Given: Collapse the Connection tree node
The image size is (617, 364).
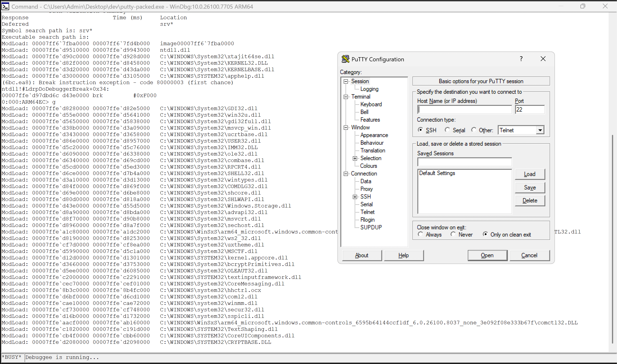Looking at the screenshot, I should [346, 174].
